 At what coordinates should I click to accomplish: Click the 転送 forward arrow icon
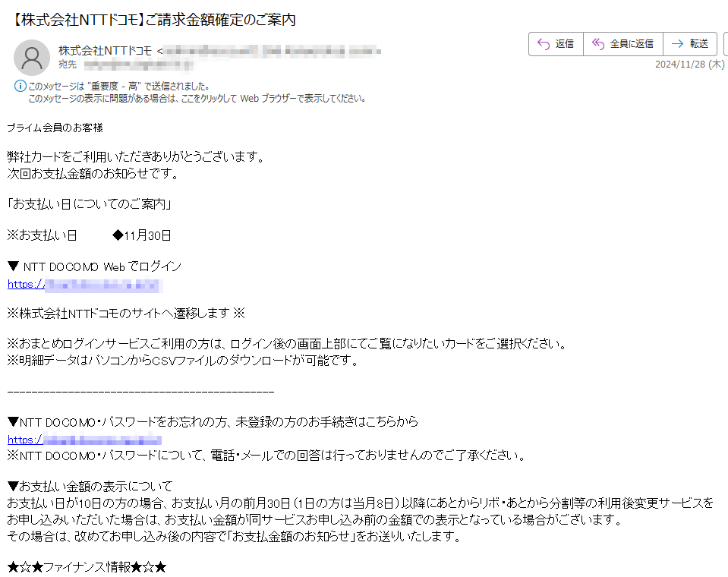click(x=677, y=43)
